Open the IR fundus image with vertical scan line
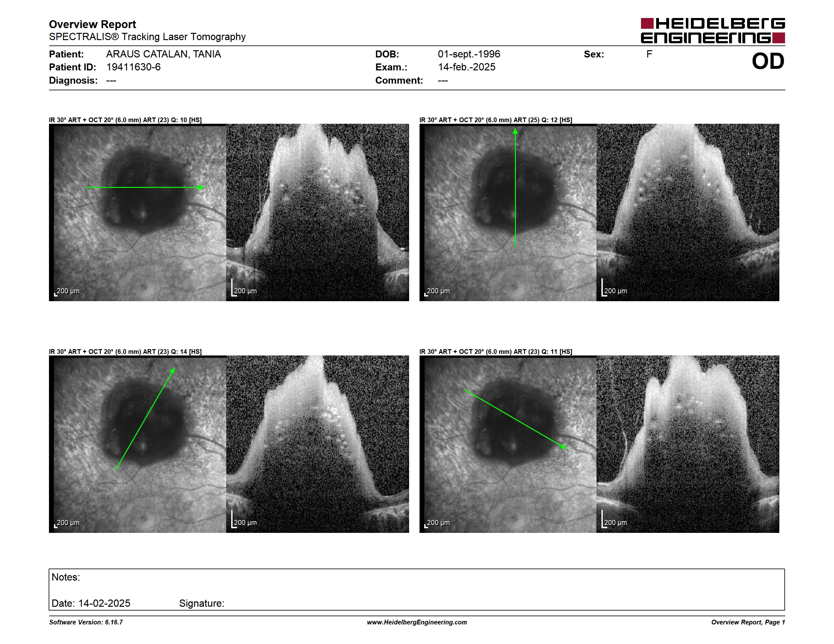The image size is (834, 644). pyautogui.click(x=508, y=212)
